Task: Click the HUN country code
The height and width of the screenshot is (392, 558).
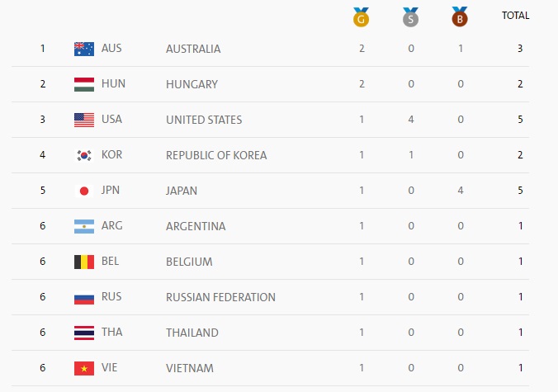Action: [113, 83]
